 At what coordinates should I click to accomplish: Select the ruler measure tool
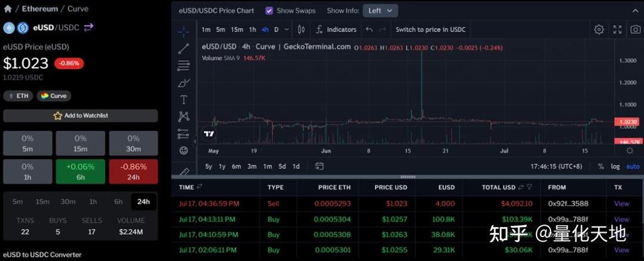(x=183, y=171)
